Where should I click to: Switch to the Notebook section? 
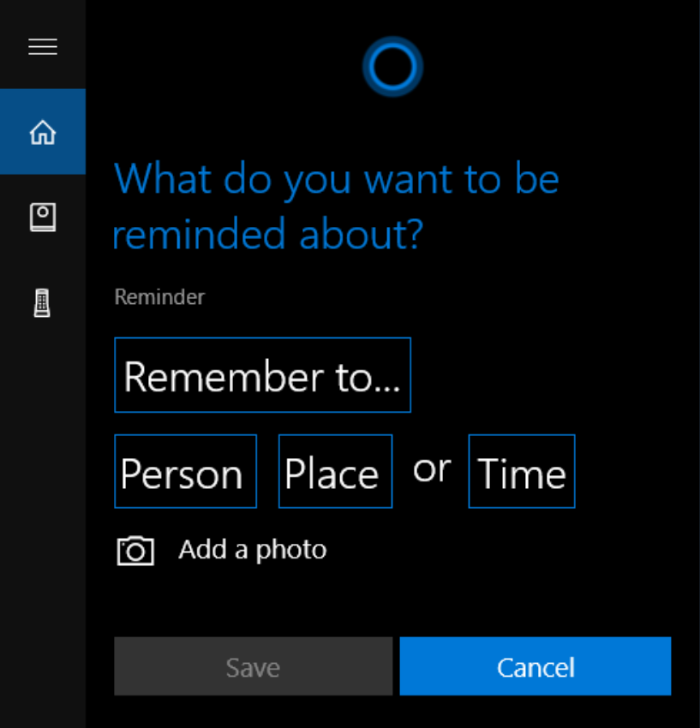point(43,218)
